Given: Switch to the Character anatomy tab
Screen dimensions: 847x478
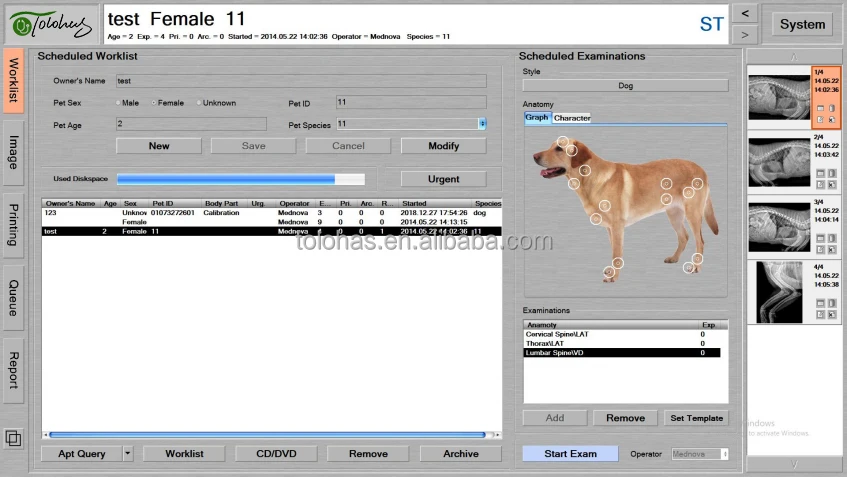Looking at the screenshot, I should pos(572,118).
